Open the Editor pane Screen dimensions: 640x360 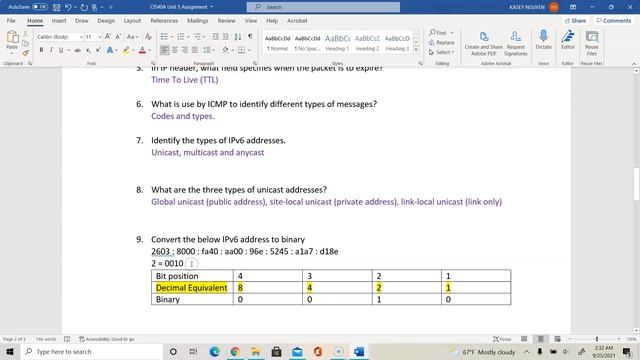(x=568, y=40)
